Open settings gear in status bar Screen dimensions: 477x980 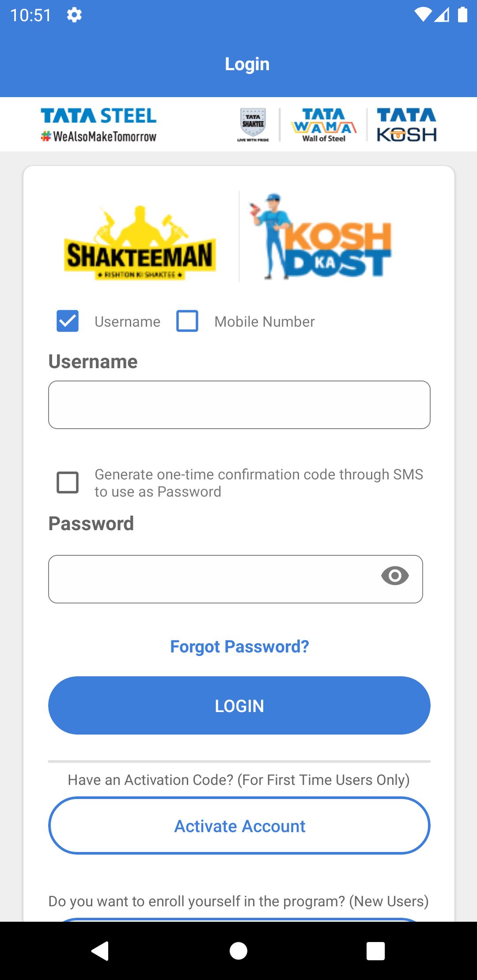[74, 15]
